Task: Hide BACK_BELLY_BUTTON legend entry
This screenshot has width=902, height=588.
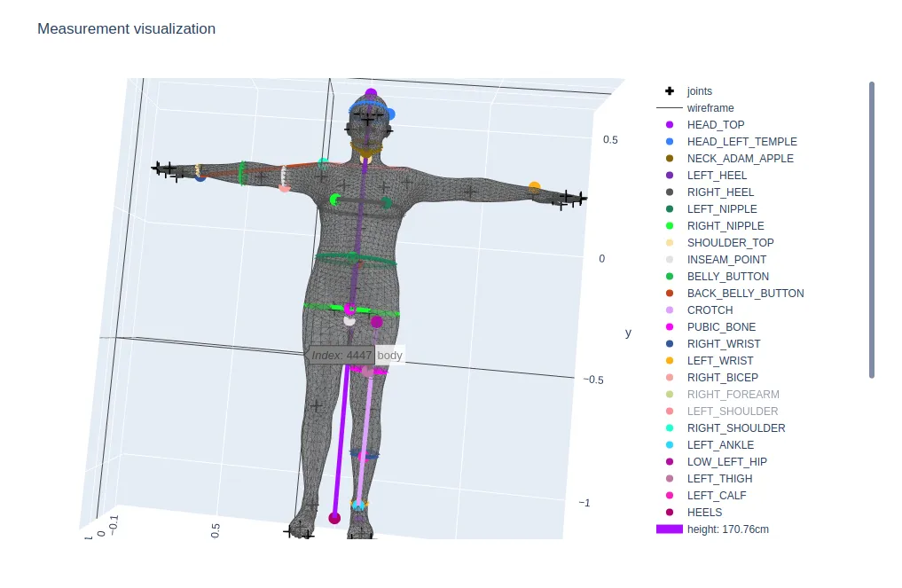Action: [745, 293]
